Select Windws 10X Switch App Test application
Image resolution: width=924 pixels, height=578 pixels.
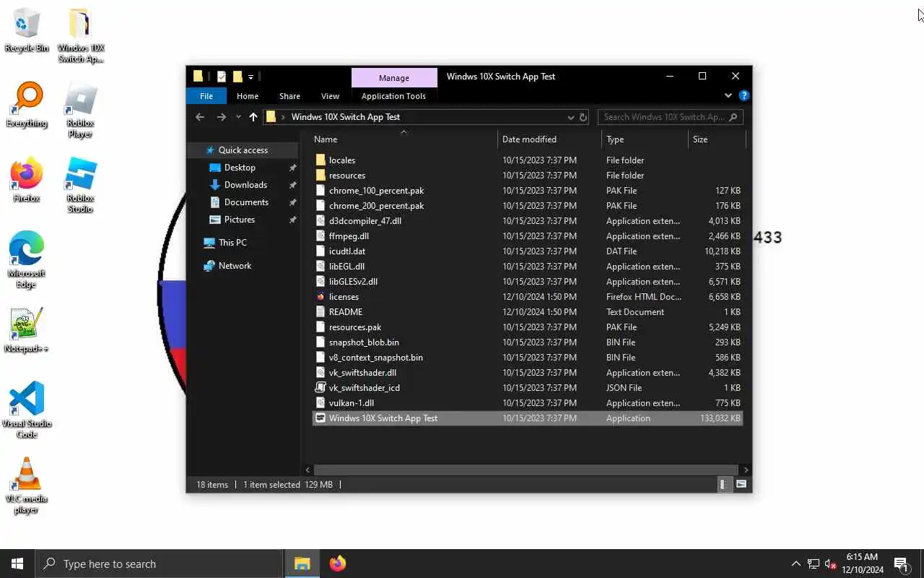528,418
